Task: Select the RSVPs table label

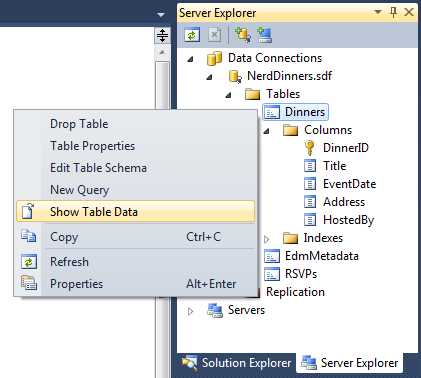Action: coord(301,274)
